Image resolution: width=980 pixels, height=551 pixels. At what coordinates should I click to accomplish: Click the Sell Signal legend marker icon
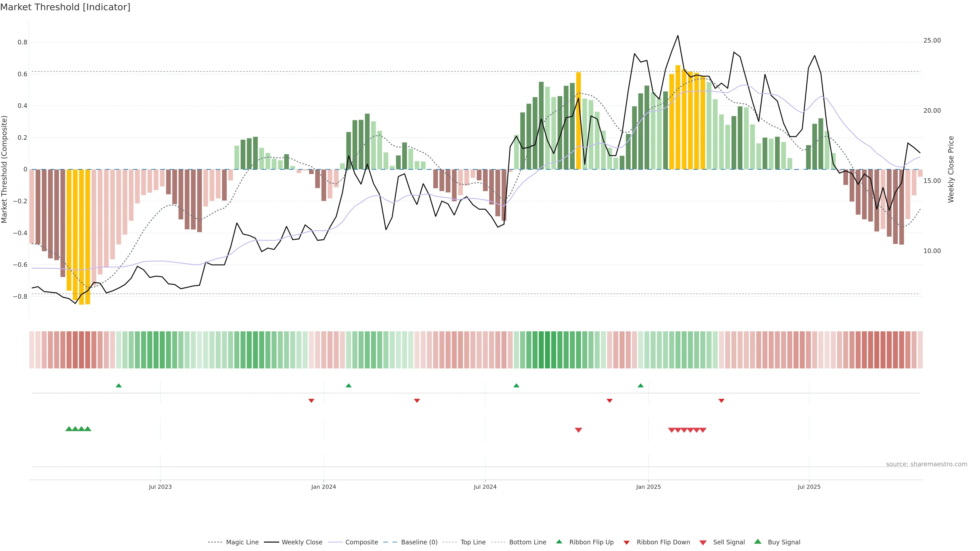pyautogui.click(x=703, y=543)
